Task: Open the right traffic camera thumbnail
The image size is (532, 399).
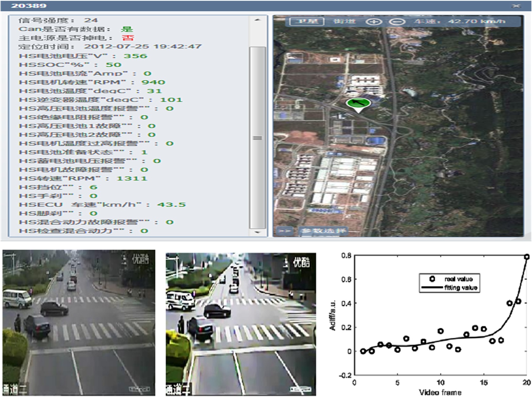Action: tap(241, 324)
